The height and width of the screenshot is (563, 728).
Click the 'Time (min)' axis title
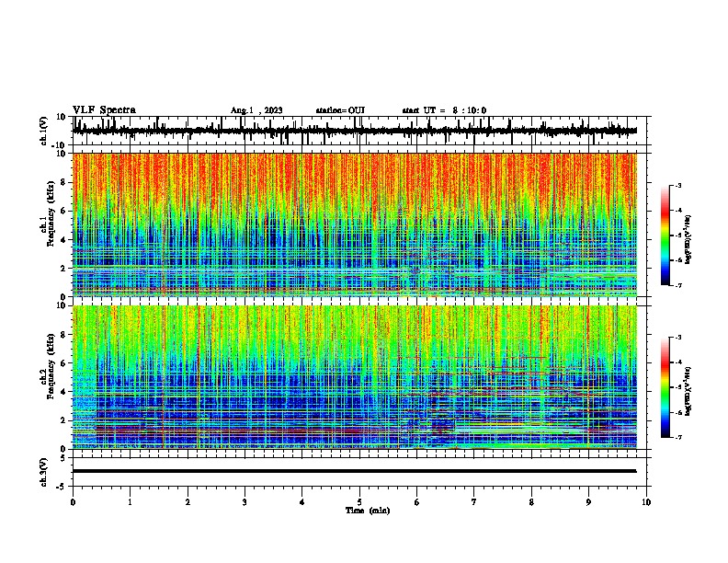pyautogui.click(x=368, y=511)
